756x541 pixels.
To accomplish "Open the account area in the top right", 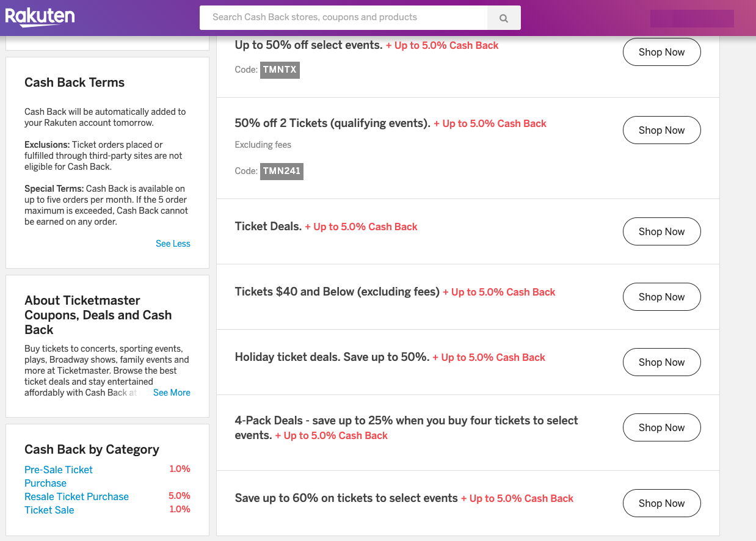I will (x=692, y=18).
